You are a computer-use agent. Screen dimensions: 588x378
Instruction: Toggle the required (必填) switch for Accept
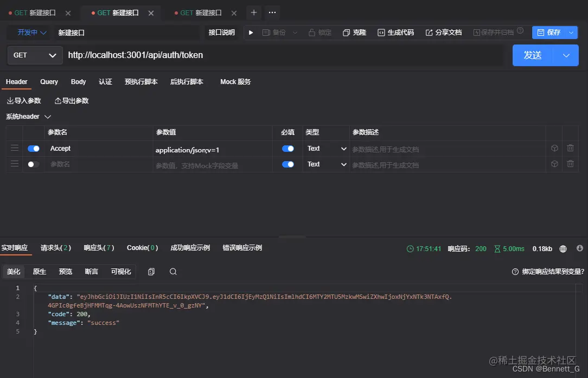287,148
